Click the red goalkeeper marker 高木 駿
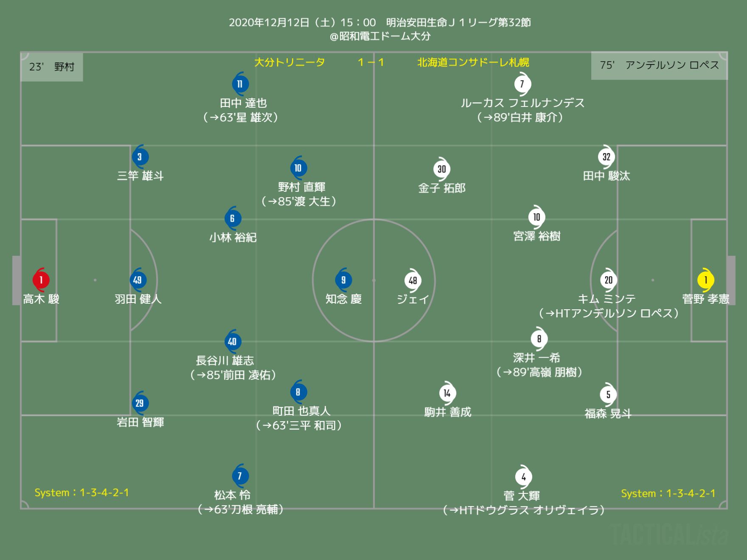Screen dimensions: 747x560 41,280
